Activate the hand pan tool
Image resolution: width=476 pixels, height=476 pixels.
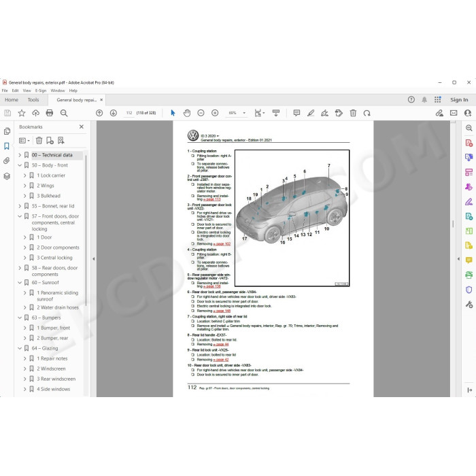coord(187,113)
